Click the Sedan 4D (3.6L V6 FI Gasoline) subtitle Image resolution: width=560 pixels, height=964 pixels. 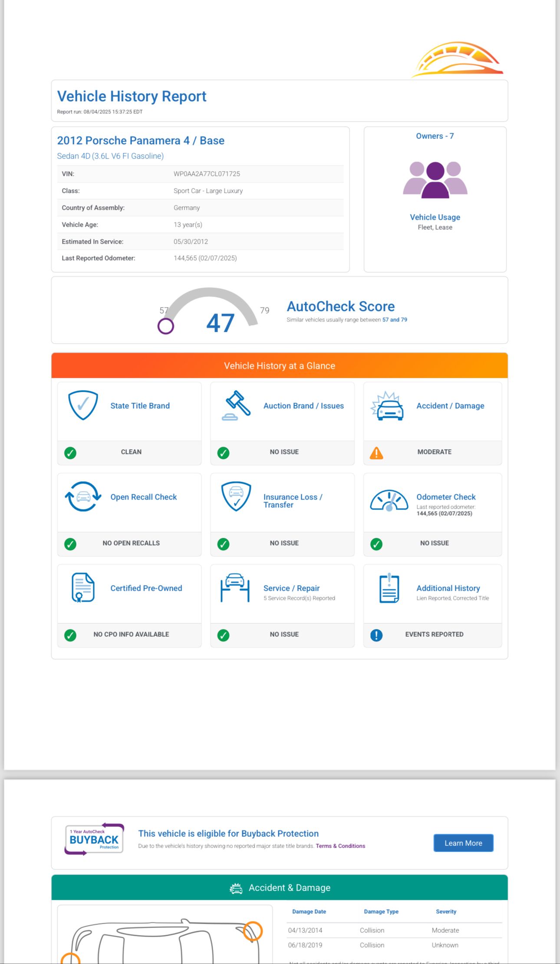[110, 156]
